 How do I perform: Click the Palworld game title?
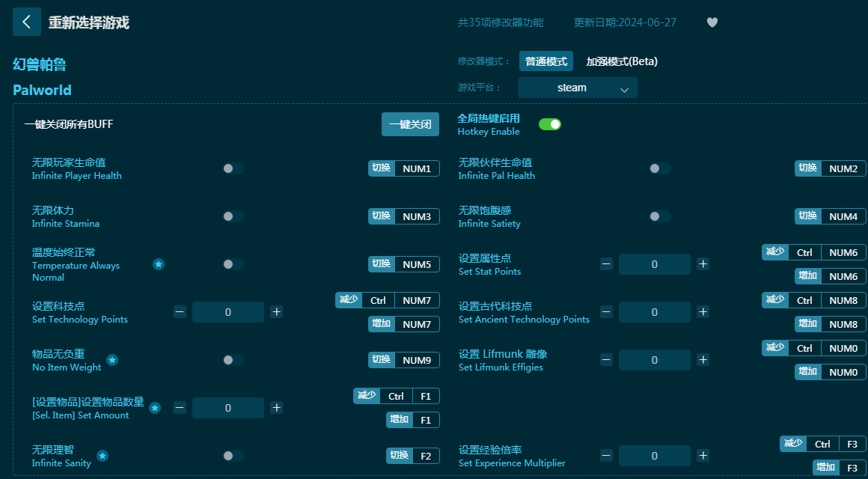click(42, 90)
